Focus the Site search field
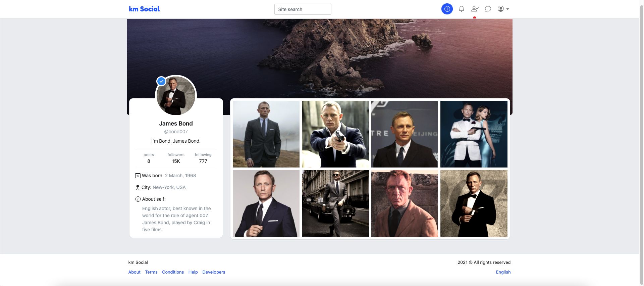The image size is (644, 286). [x=303, y=9]
